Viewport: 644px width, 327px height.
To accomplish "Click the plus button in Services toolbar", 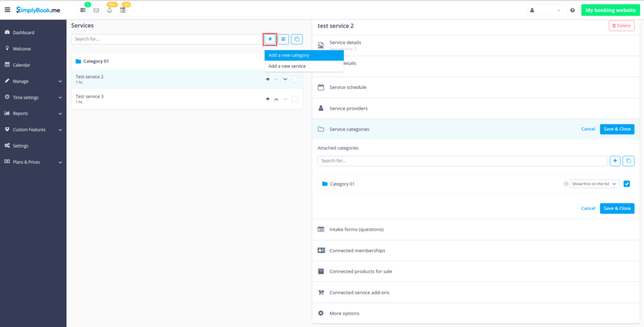I will [270, 39].
